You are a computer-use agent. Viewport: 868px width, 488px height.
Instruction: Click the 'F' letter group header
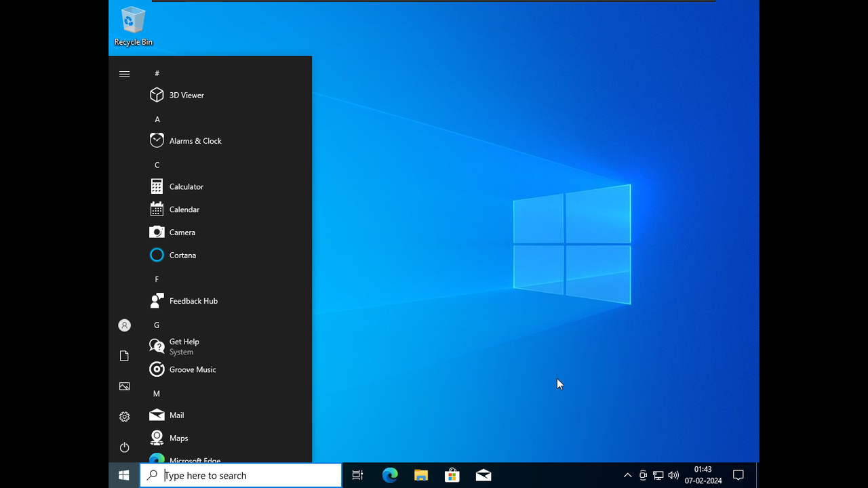pyautogui.click(x=157, y=279)
